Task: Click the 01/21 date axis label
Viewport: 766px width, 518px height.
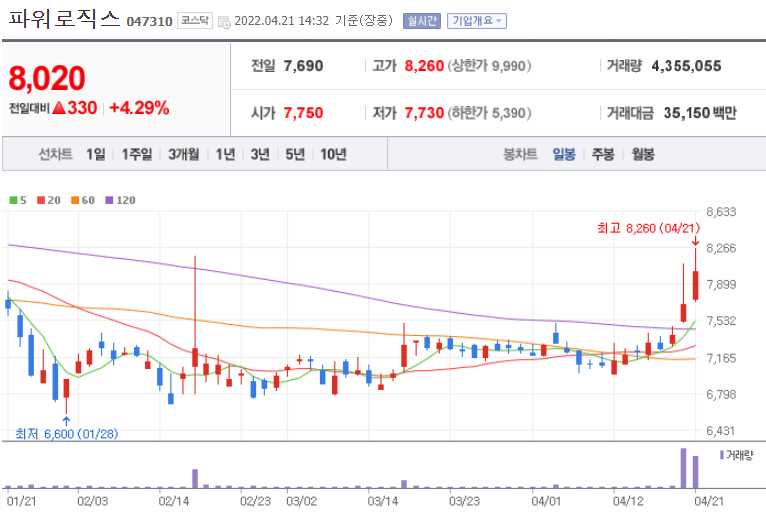Action: point(21,501)
